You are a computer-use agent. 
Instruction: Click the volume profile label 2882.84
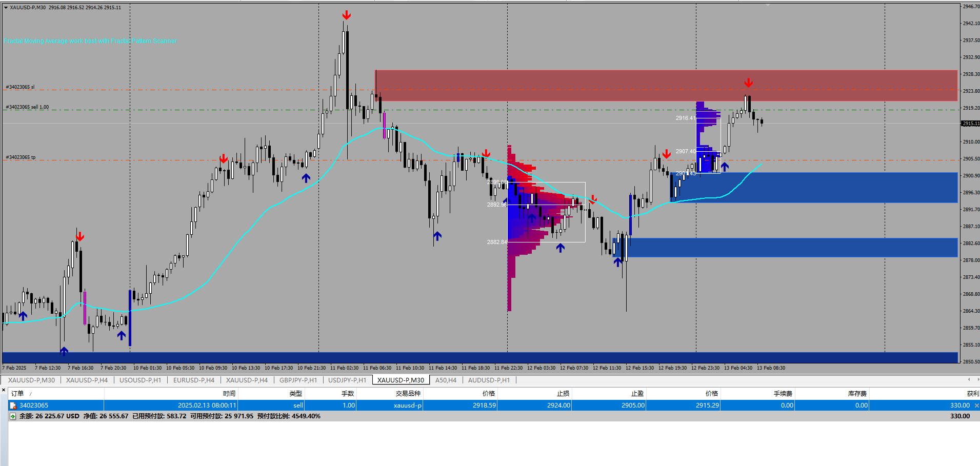[x=497, y=242]
